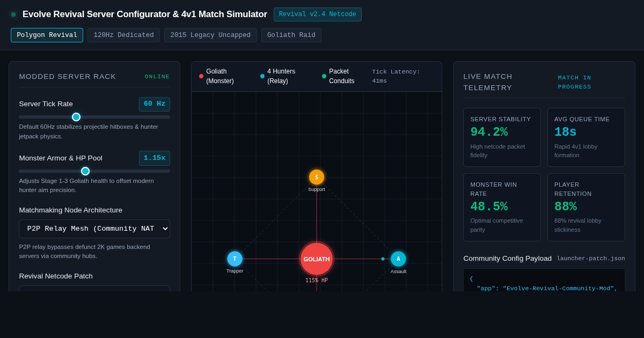
Task: Click the Revival Netcode Patch field
Action: tap(94, 289)
